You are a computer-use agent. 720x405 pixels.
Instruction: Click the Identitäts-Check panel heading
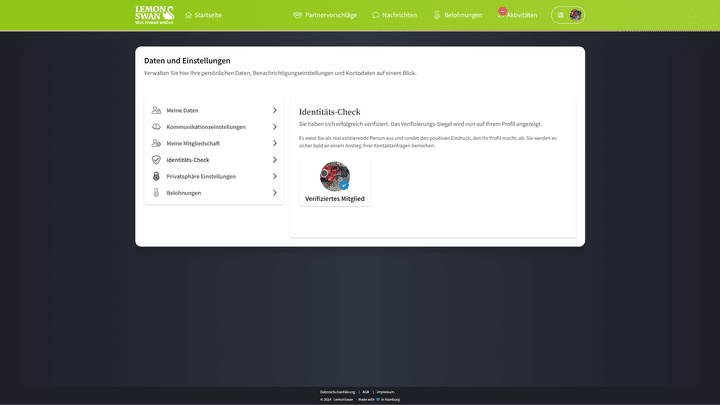point(330,112)
